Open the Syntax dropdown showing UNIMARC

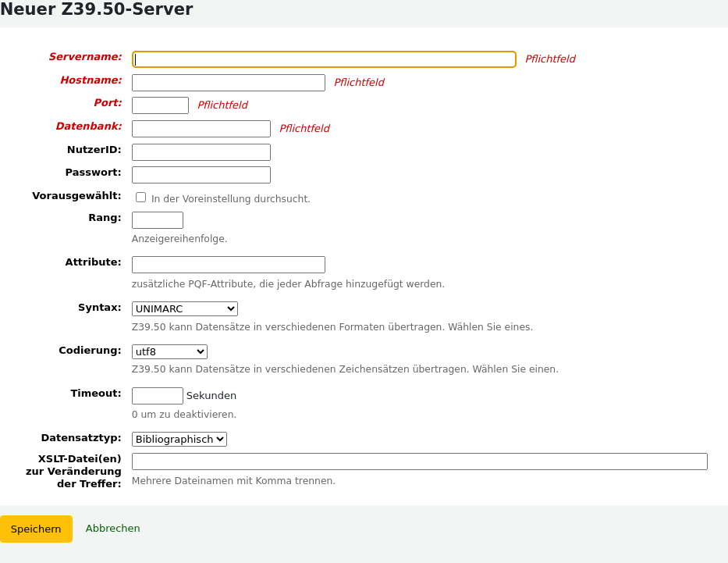click(x=184, y=308)
